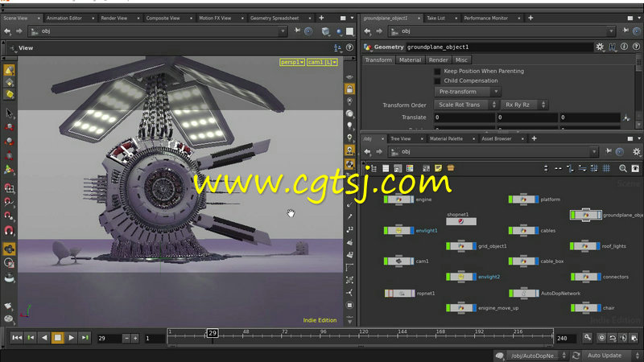Step back one frame
The width and height of the screenshot is (644, 362).
[31, 338]
